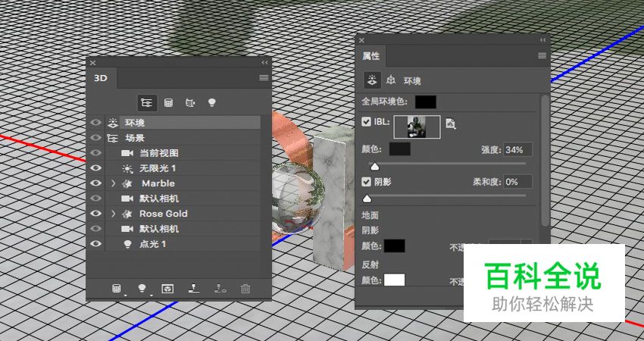Switch to the 属性 panel tab
Screen dimensions: 644x341
coord(371,56)
